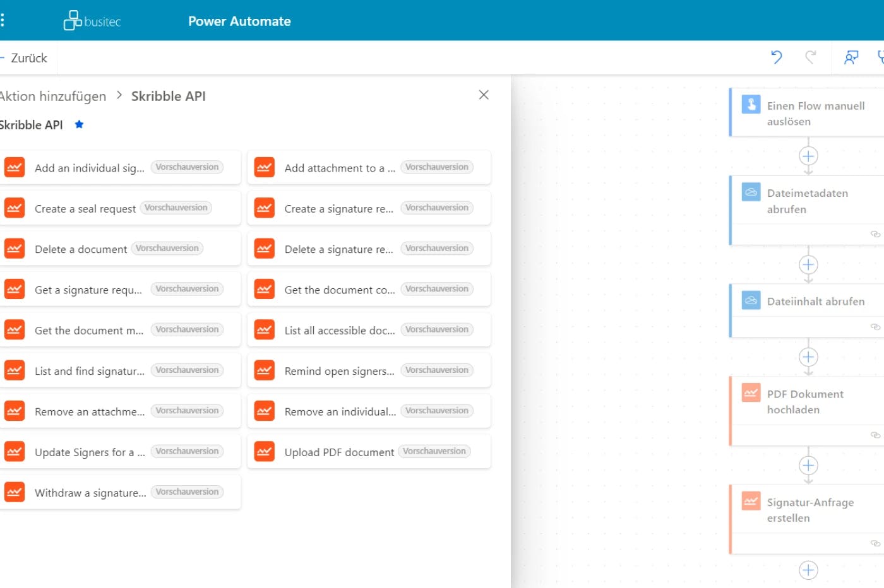Click the busitec logo
The height and width of the screenshot is (588, 884).
coord(92,21)
